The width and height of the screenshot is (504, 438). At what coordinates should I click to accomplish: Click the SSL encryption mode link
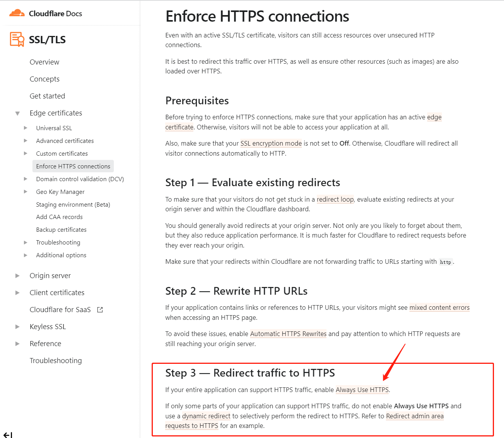[x=271, y=143]
